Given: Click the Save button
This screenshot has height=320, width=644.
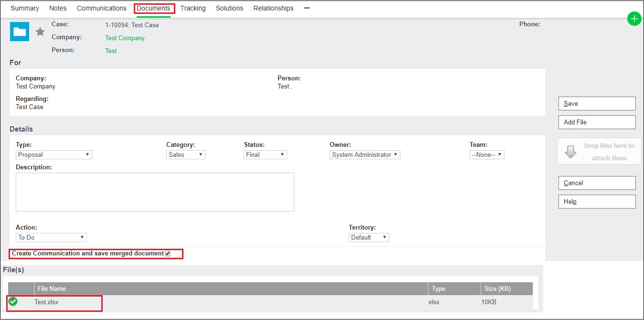Looking at the screenshot, I should [x=597, y=103].
